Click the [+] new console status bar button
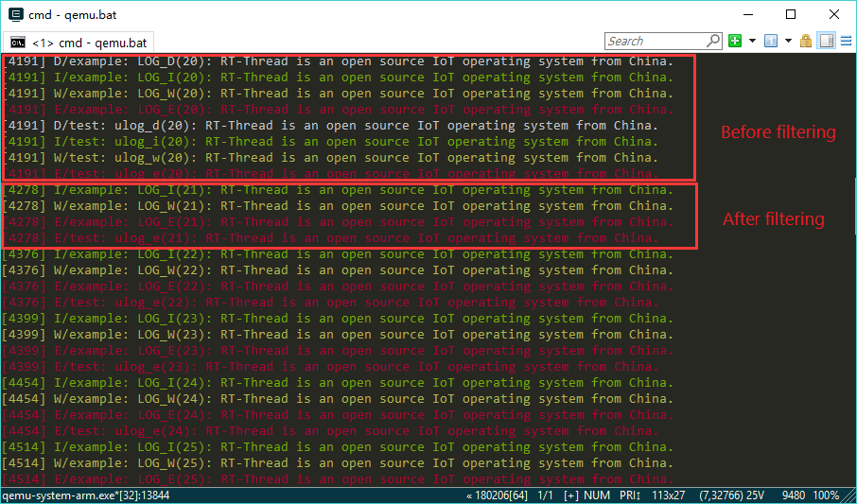This screenshot has height=504, width=857. coord(572,495)
